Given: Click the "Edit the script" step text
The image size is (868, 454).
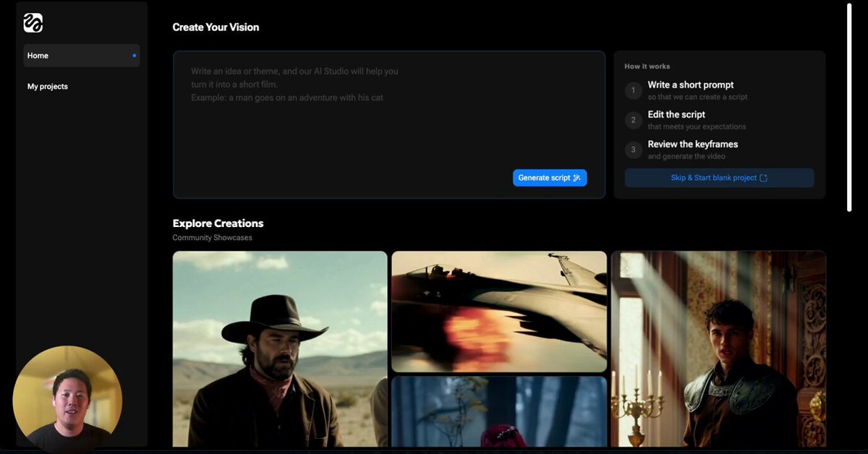Looking at the screenshot, I should click(x=676, y=115).
